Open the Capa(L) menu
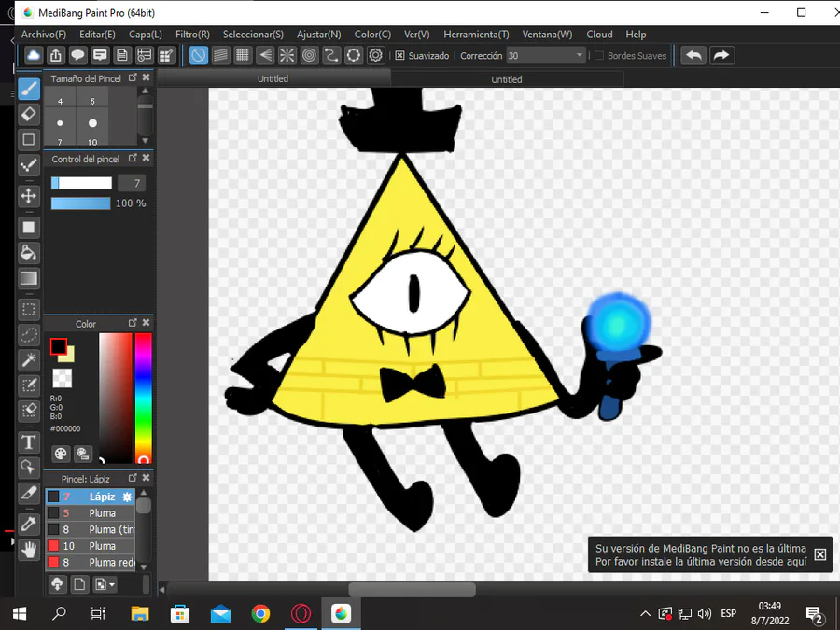Image resolution: width=840 pixels, height=630 pixels. coord(146,35)
